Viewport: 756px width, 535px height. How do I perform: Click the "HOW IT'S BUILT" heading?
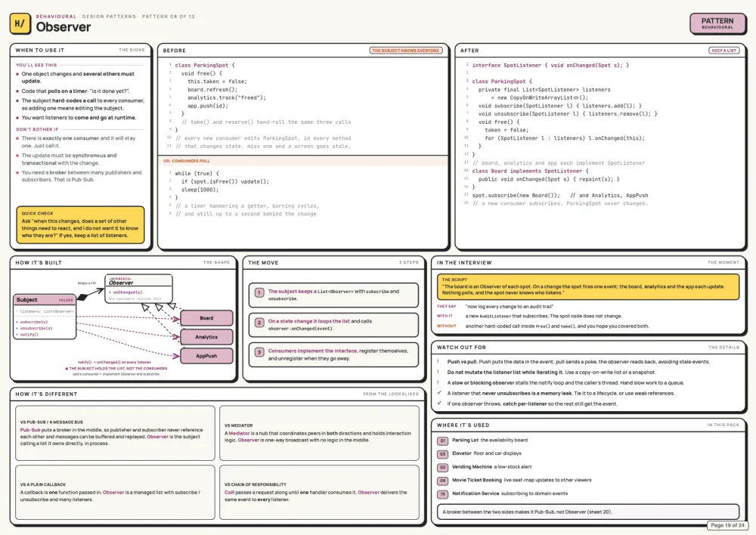tap(39, 263)
